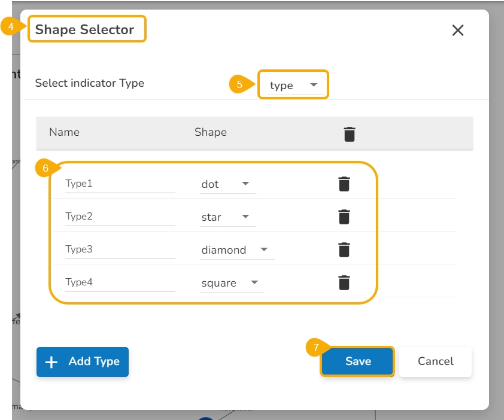
Task: Open the square shape dropdown
Action: coord(232,283)
